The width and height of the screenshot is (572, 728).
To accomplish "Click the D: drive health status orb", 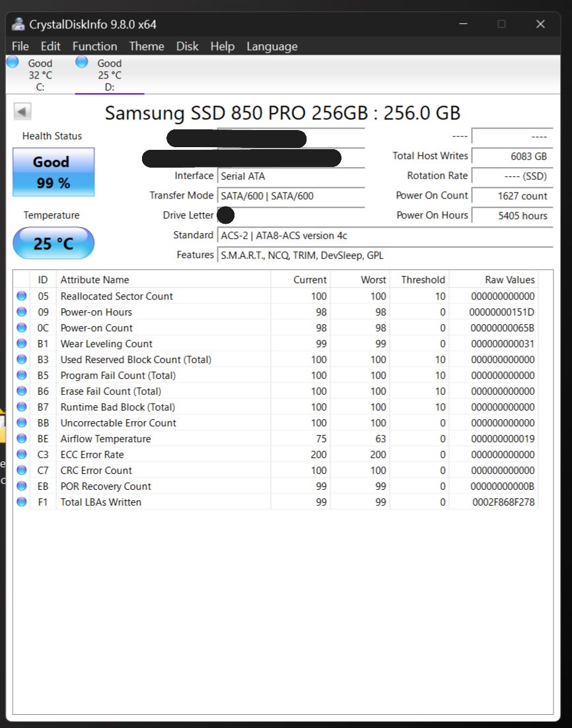I will (x=82, y=62).
